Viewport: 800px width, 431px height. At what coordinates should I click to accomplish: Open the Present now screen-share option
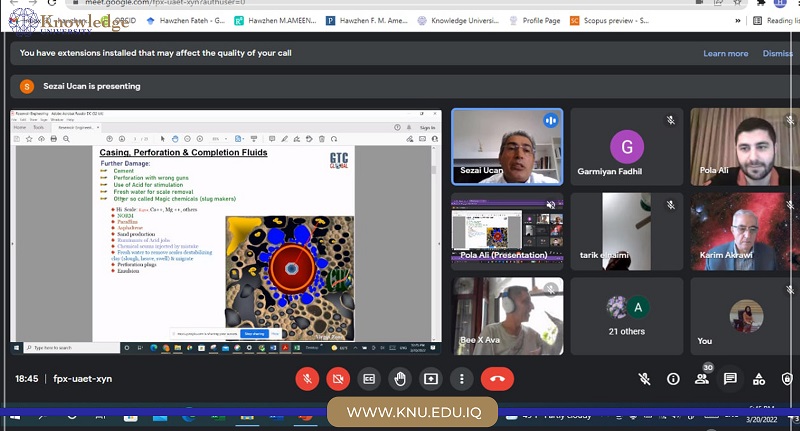tap(431, 379)
